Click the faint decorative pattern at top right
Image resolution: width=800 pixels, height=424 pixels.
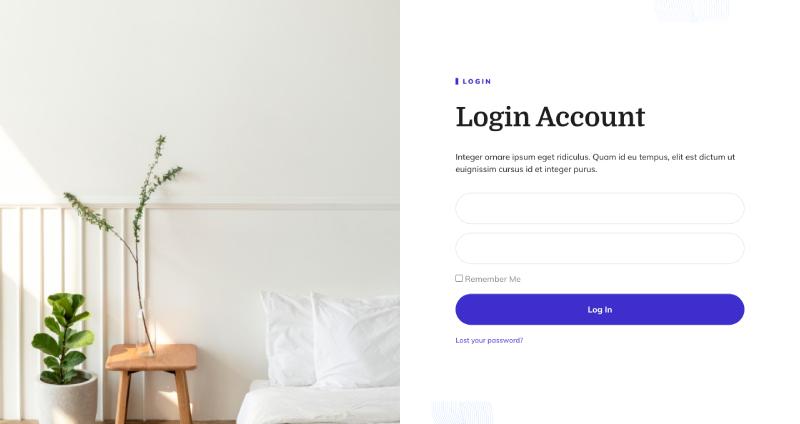click(x=692, y=10)
